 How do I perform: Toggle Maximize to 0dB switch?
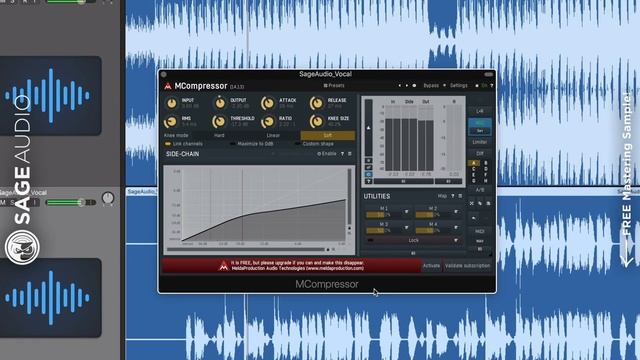233,144
